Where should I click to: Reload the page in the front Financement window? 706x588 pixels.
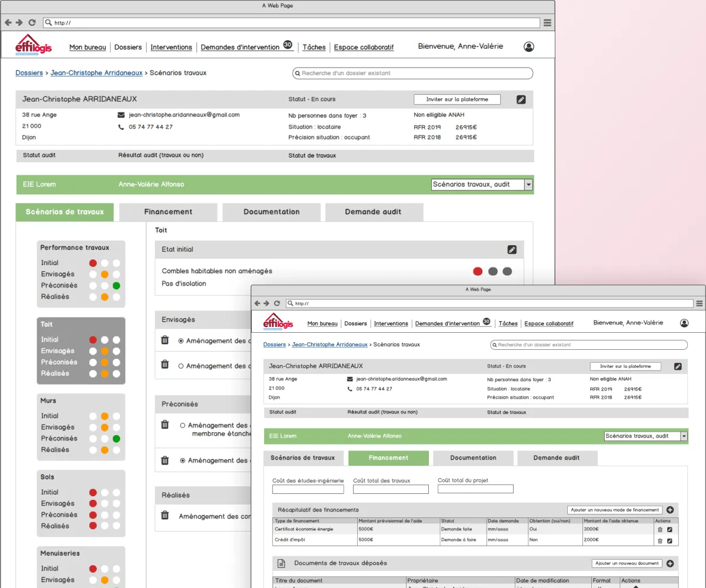[x=277, y=303]
